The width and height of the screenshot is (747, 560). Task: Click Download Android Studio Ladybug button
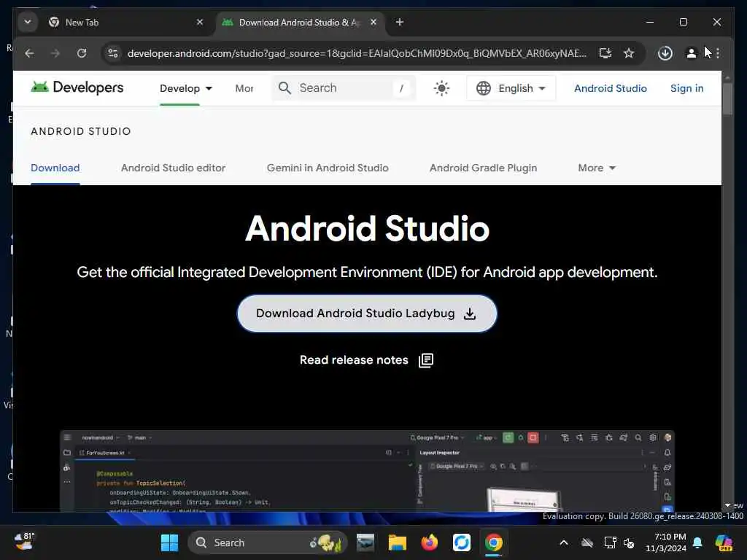tap(367, 314)
